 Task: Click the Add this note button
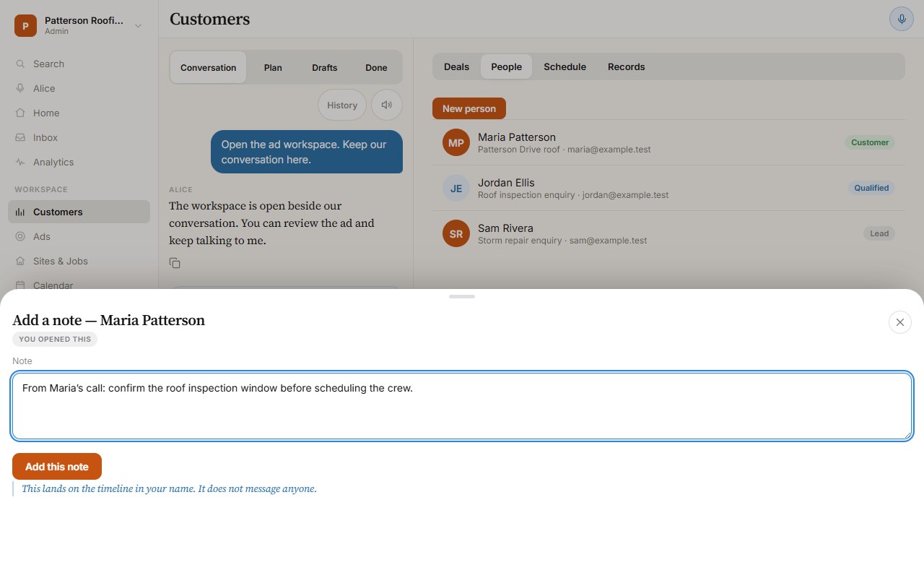[x=57, y=467]
